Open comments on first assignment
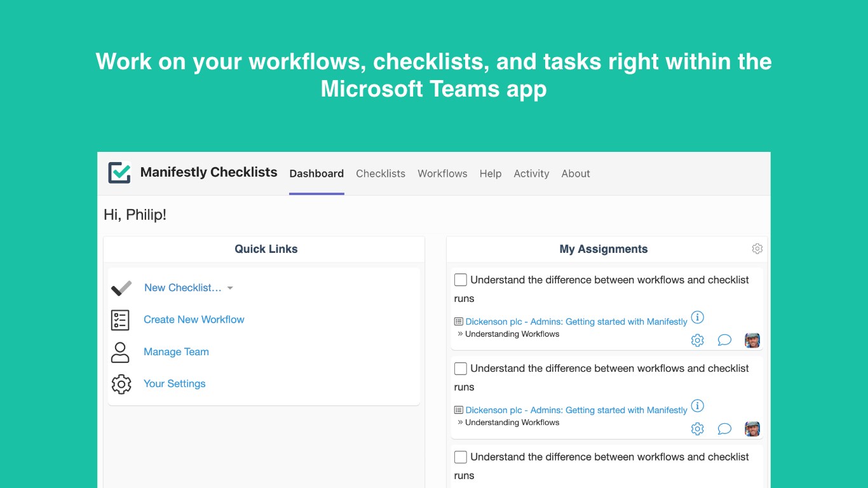 [x=724, y=340]
